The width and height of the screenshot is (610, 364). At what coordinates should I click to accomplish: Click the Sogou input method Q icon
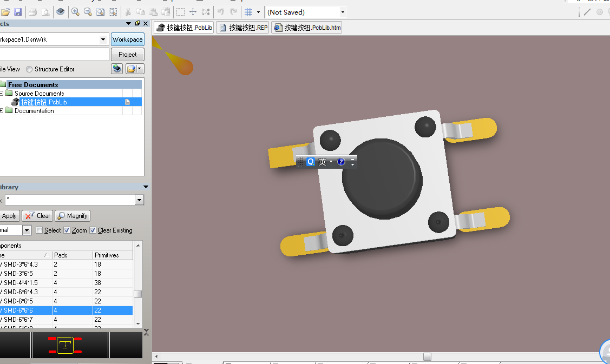pos(311,162)
